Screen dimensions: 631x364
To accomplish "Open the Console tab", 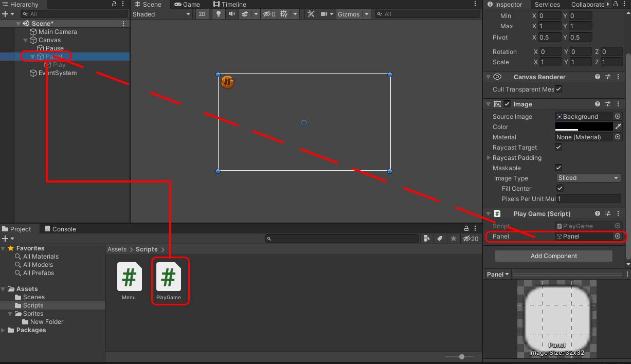I will (60, 229).
